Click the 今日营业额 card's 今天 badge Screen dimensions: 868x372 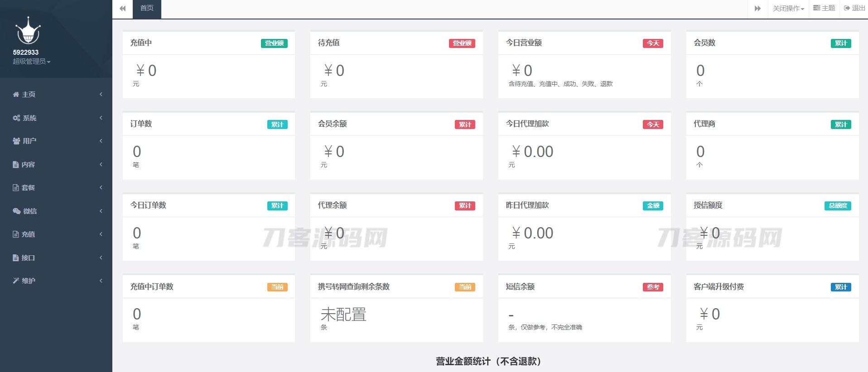click(x=652, y=43)
